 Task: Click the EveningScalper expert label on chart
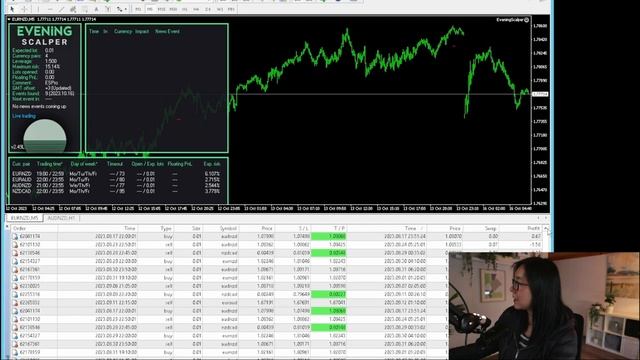(x=512, y=20)
